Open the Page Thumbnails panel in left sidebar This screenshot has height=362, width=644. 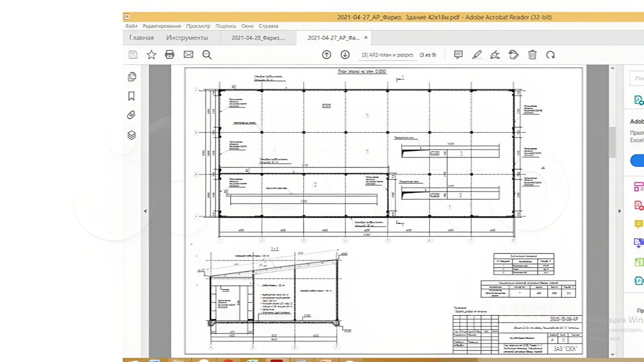(x=132, y=77)
